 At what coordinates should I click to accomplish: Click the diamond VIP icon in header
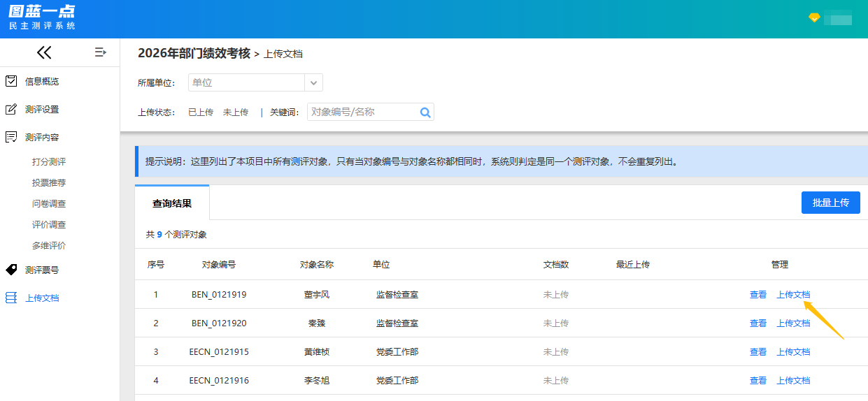pos(814,18)
